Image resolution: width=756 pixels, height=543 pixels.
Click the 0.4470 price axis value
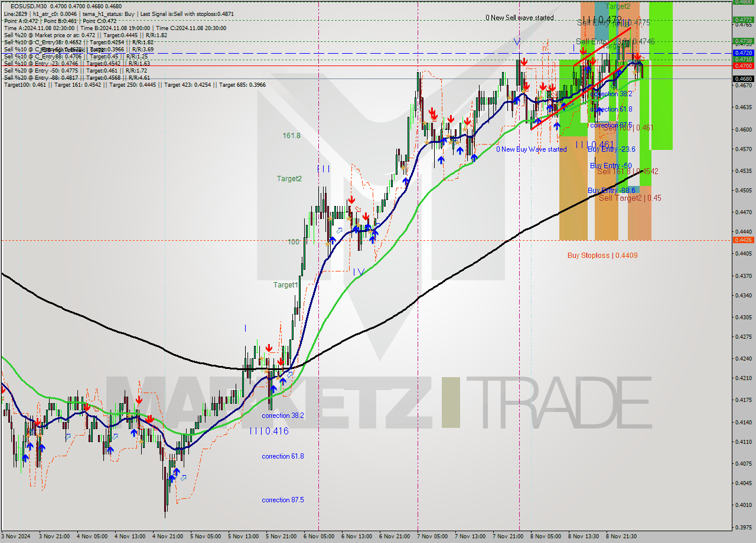743,211
